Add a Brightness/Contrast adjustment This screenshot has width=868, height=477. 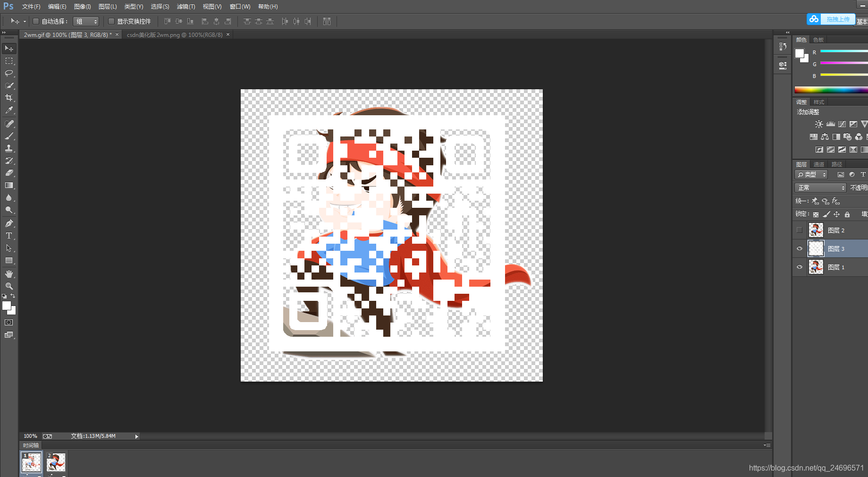[x=819, y=124]
